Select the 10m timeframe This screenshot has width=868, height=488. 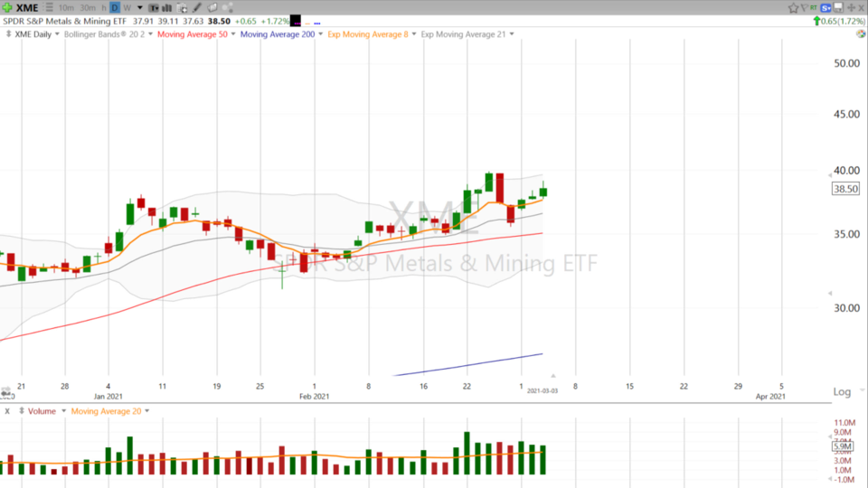(66, 8)
